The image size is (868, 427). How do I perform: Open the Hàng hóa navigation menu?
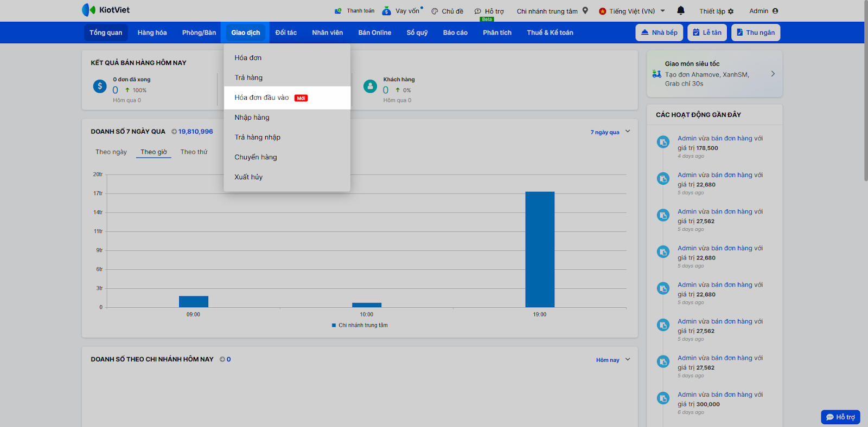(152, 33)
